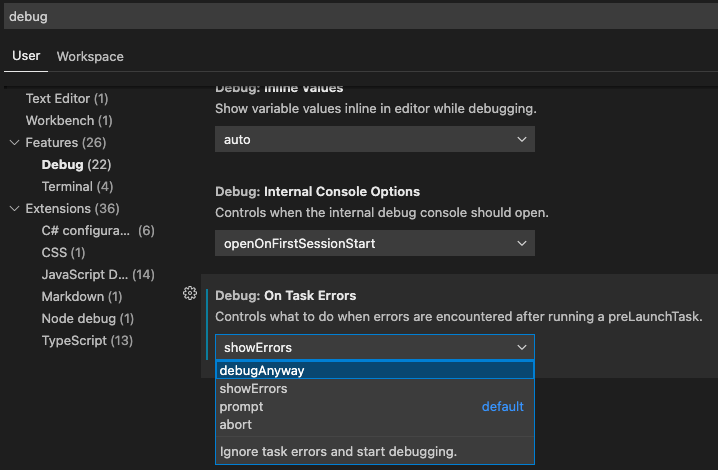Image resolution: width=718 pixels, height=470 pixels.
Task: Open the gear menu for On Task Errors
Action: tap(190, 293)
